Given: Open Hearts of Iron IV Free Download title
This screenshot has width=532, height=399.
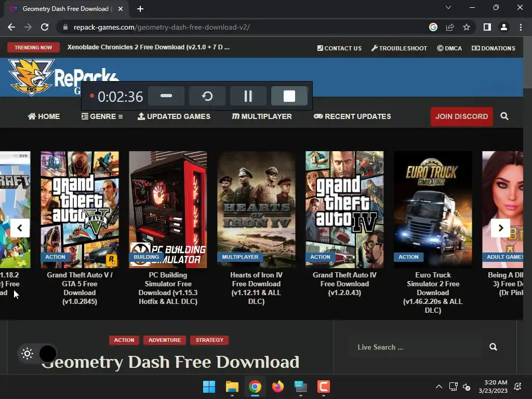Looking at the screenshot, I should [x=256, y=288].
